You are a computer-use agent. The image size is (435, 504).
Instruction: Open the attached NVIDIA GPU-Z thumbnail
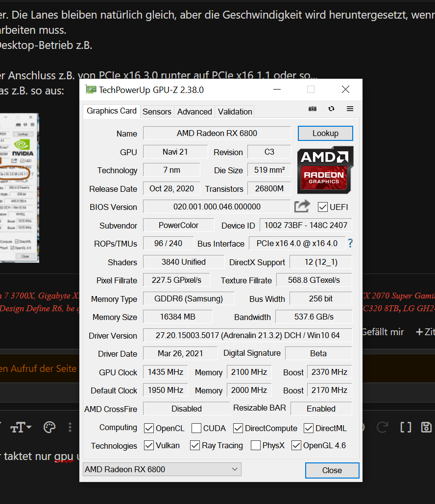pos(19,188)
